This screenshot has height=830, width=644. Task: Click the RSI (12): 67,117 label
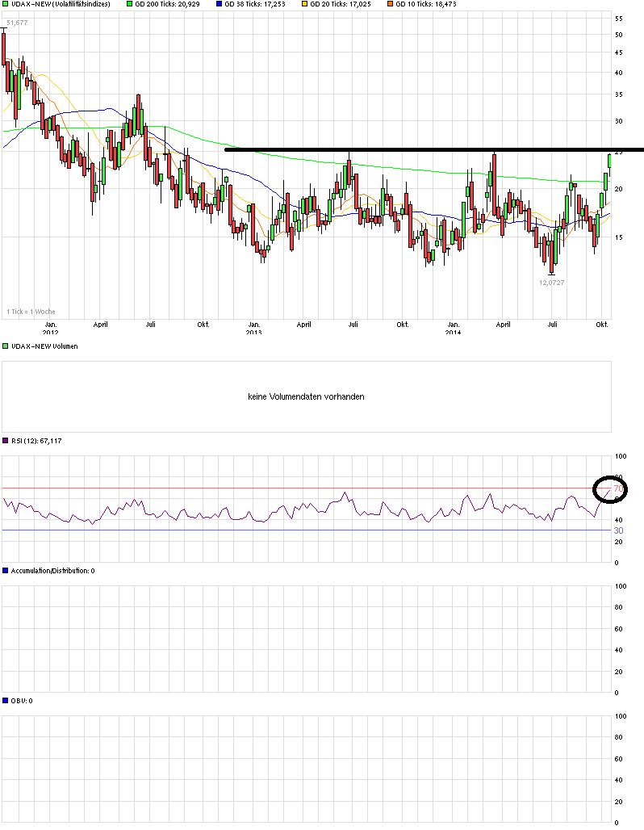36,440
